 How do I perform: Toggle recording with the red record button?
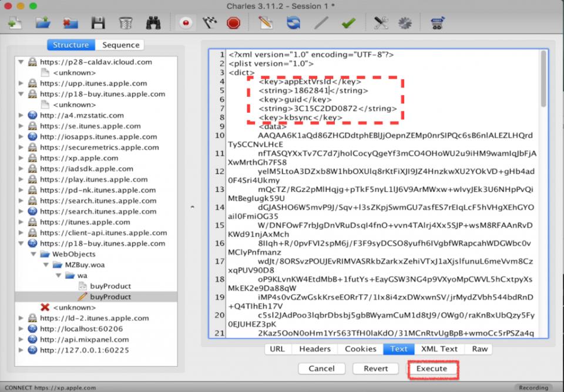tap(186, 23)
